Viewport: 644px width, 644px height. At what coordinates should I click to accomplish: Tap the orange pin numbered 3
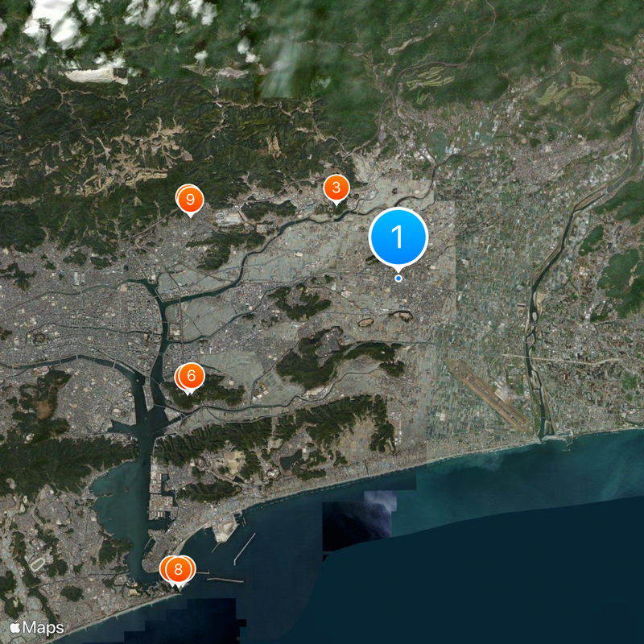(x=336, y=188)
